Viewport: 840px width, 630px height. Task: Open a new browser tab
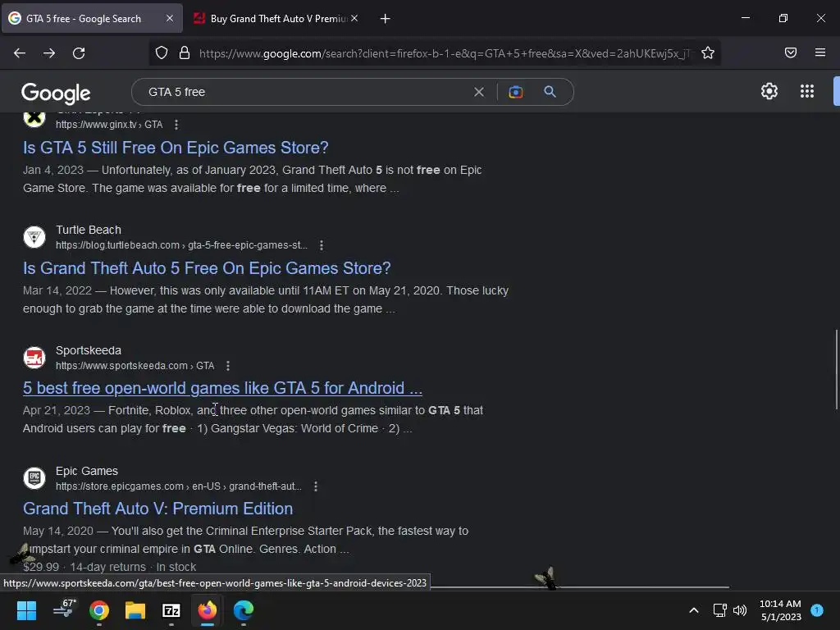click(385, 19)
